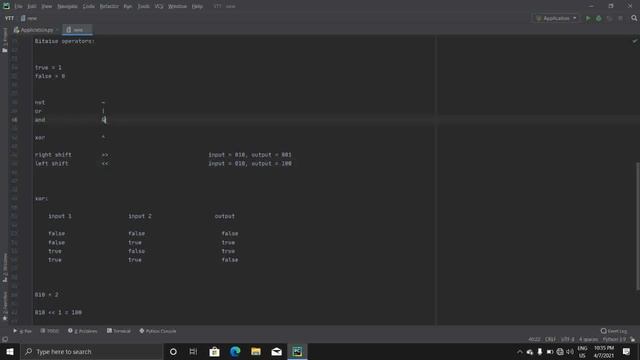Open the Structure tool window sidebar button
The image size is (640, 360).
point(5,267)
